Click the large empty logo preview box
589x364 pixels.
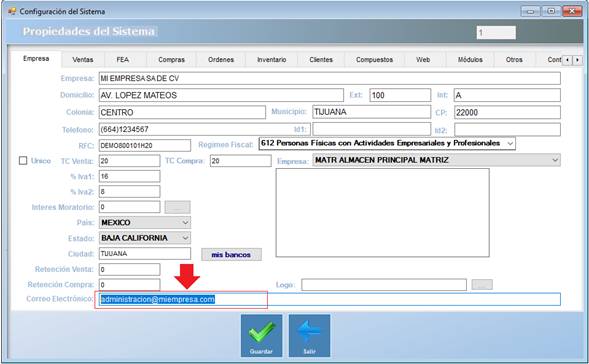382,213
